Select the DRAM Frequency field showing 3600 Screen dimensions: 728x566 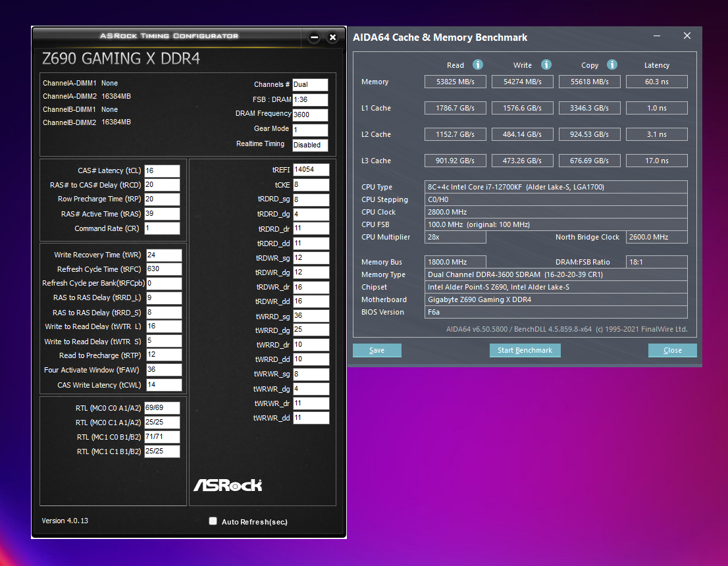pos(310,115)
